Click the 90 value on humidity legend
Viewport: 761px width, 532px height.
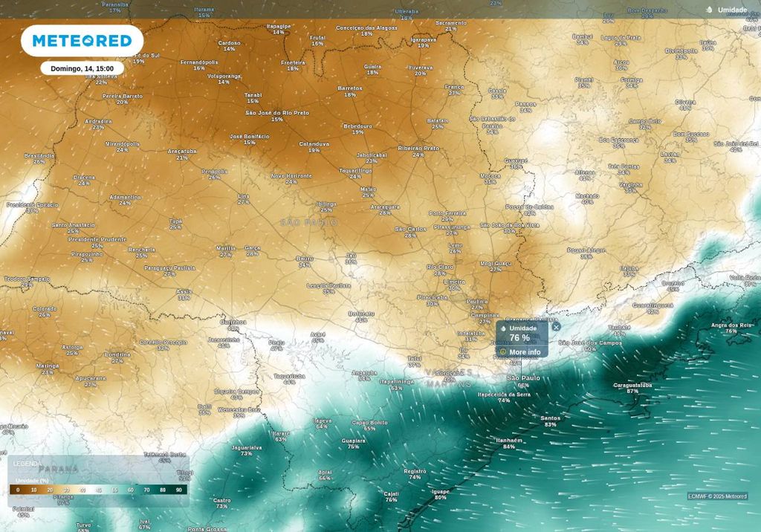179,490
